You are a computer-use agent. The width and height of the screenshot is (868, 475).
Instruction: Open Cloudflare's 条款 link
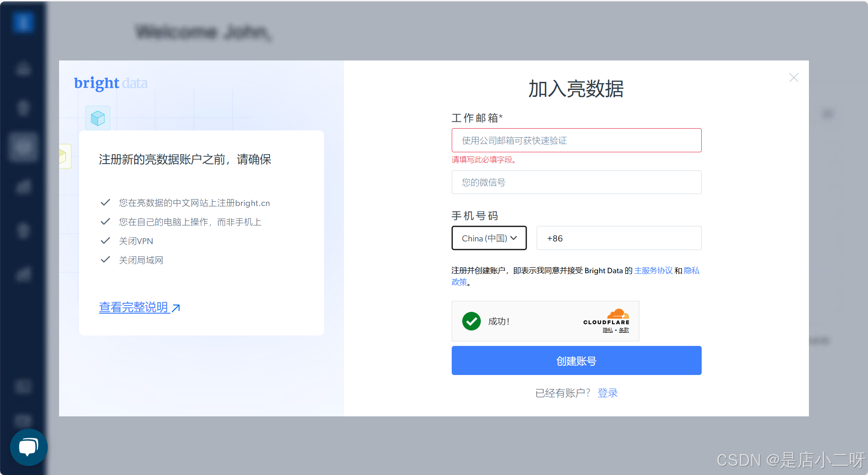[x=624, y=330]
